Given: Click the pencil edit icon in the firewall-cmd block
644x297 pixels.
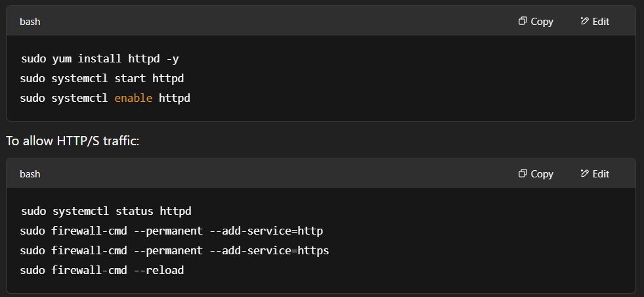Looking at the screenshot, I should point(584,173).
